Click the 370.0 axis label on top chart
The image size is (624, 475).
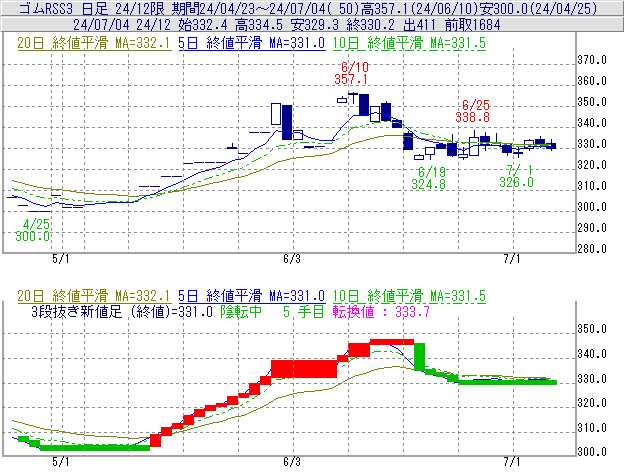[592, 60]
